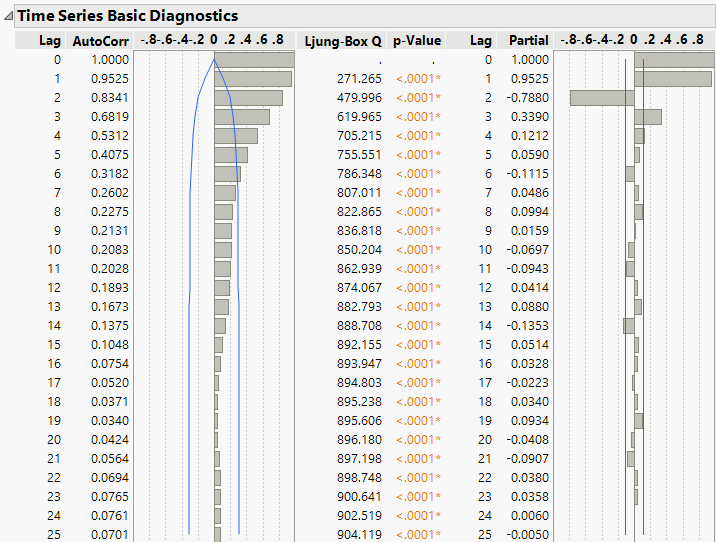Select the AutoCorr column header
The height and width of the screenshot is (542, 716).
click(x=99, y=41)
